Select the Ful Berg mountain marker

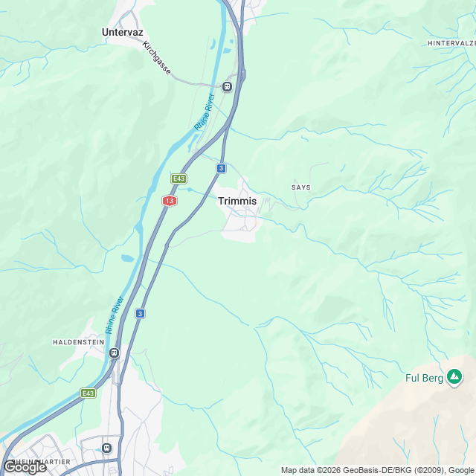point(454,377)
